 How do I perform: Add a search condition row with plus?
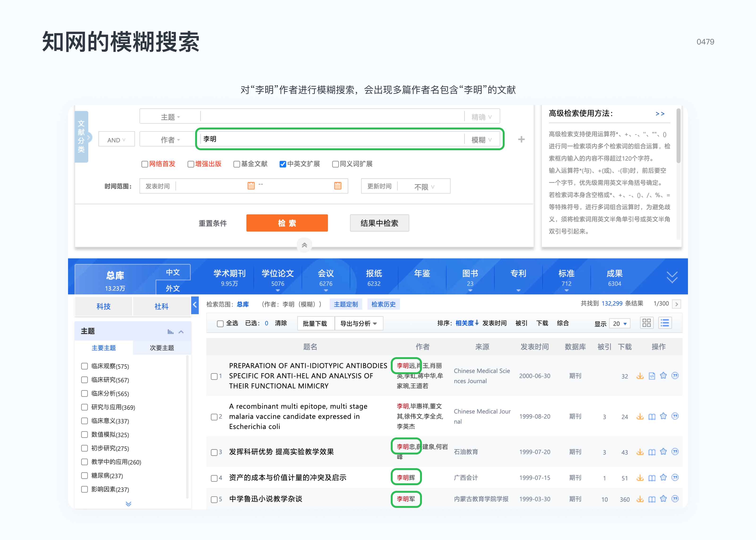521,140
